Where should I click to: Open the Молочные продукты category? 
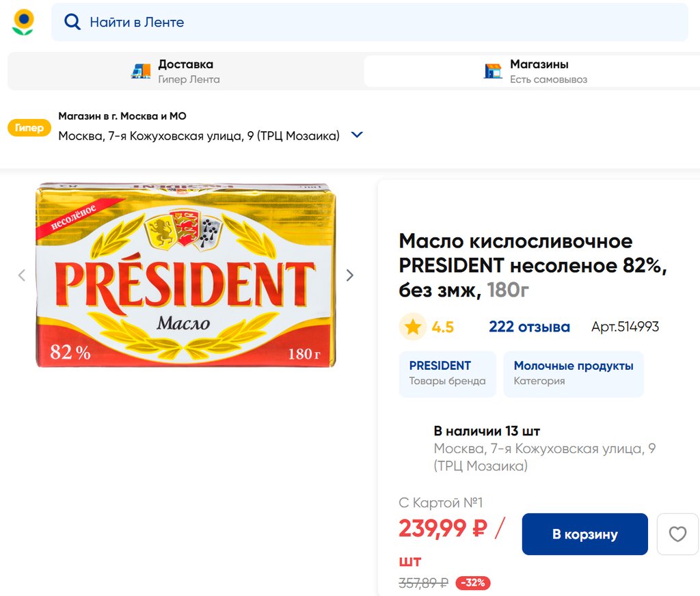pyautogui.click(x=574, y=373)
